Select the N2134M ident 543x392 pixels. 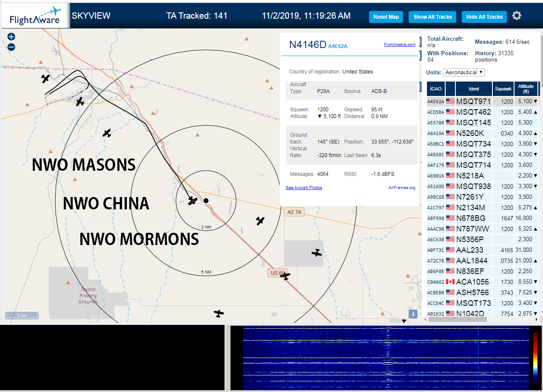coord(471,208)
